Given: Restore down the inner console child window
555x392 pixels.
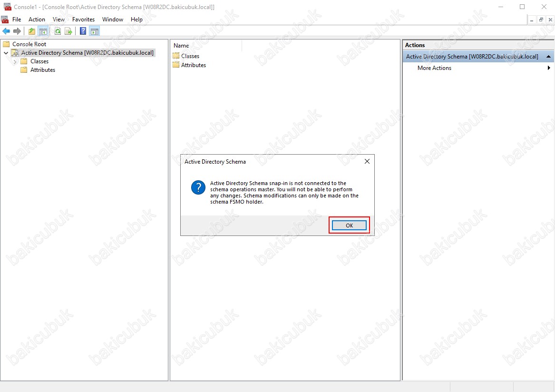Looking at the screenshot, I should [x=541, y=20].
